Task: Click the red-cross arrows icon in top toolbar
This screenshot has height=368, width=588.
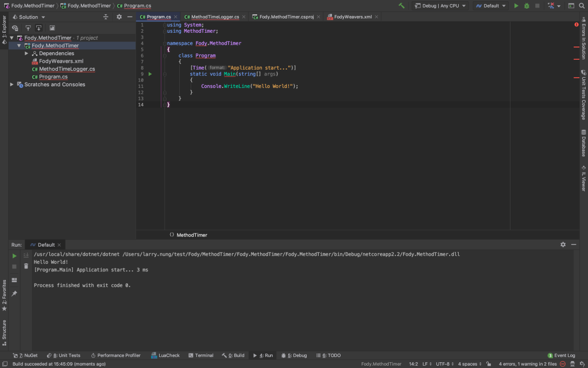Action: click(551, 6)
